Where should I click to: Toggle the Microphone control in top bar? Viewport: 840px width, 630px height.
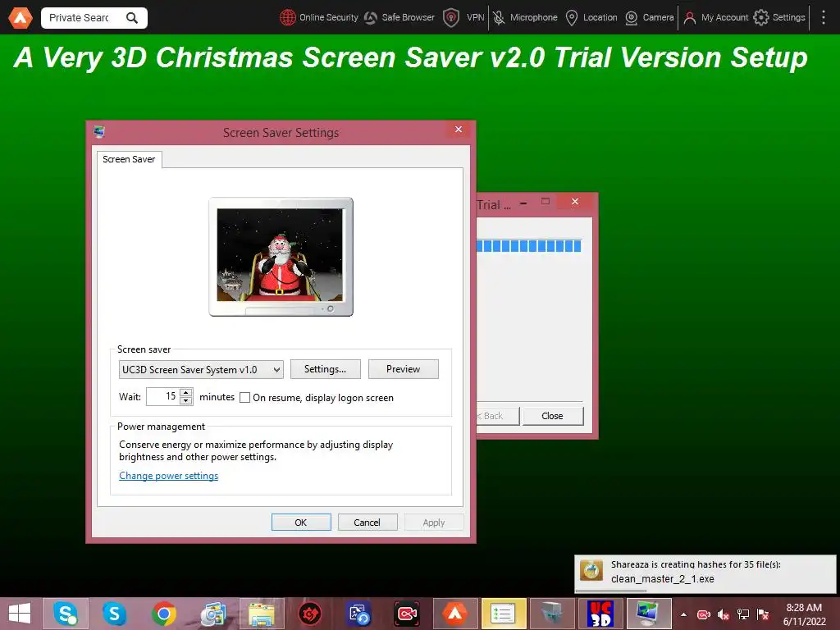pyautogui.click(x=526, y=18)
